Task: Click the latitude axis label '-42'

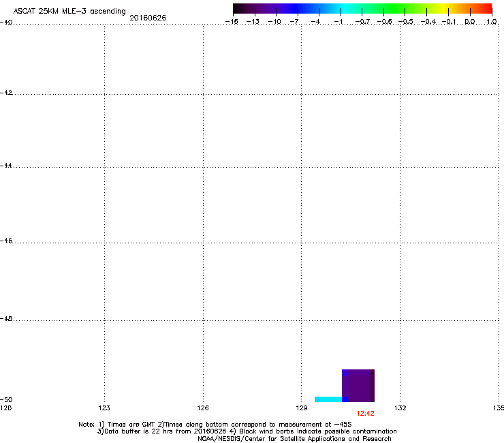Action: (6, 93)
